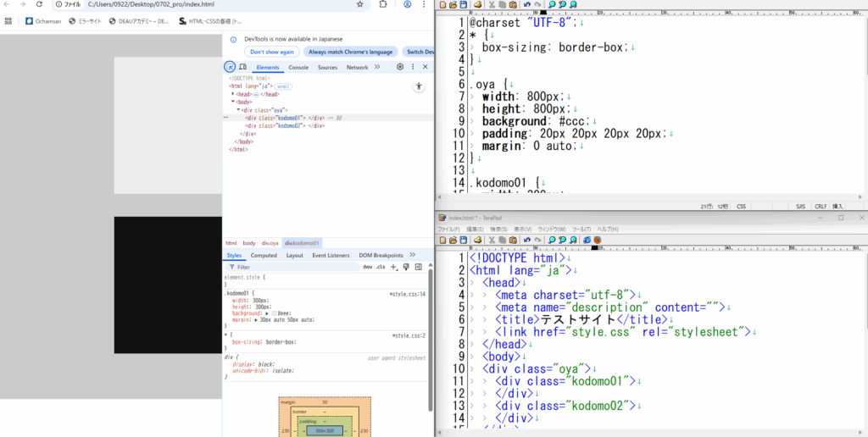Click the #eee background color swatch
The width and height of the screenshot is (868, 437).
pyautogui.click(x=273, y=313)
